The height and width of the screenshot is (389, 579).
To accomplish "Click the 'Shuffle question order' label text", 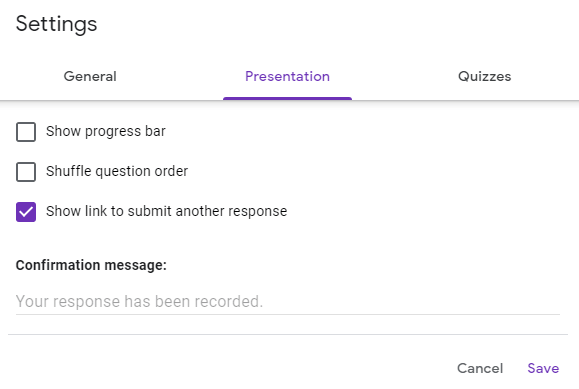I will click(x=117, y=171).
